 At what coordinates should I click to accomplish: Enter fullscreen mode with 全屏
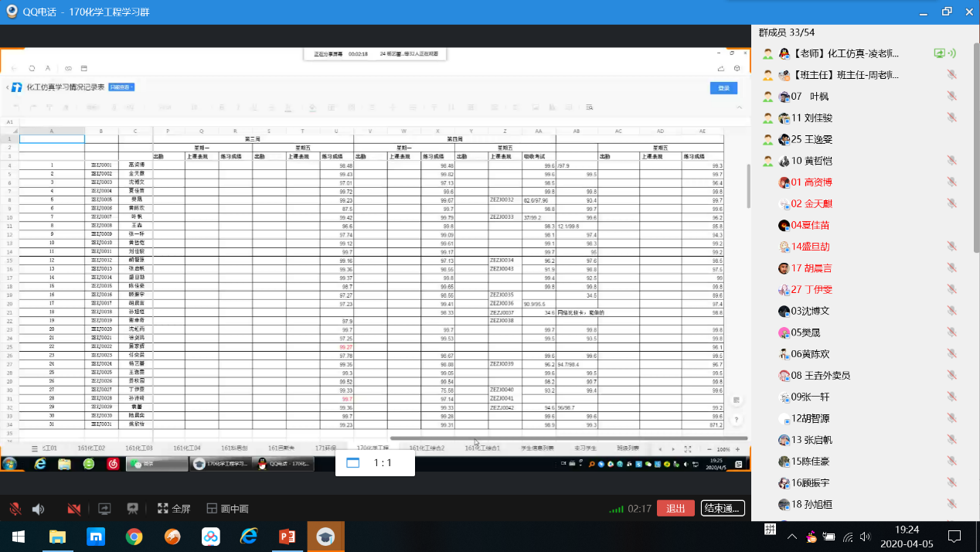pos(174,509)
